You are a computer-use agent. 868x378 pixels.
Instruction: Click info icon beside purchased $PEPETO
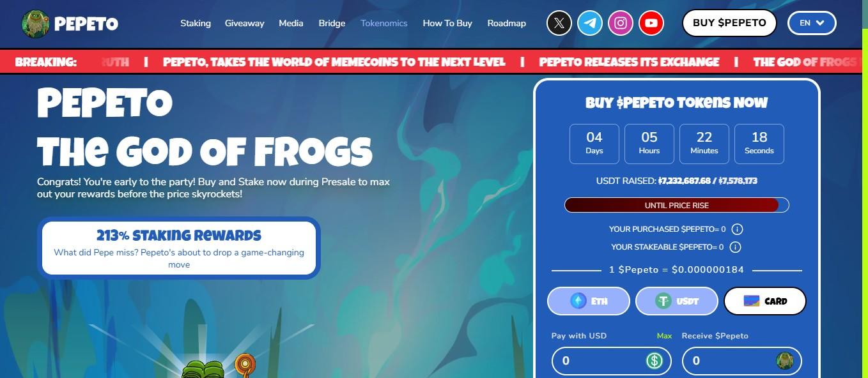pos(736,229)
